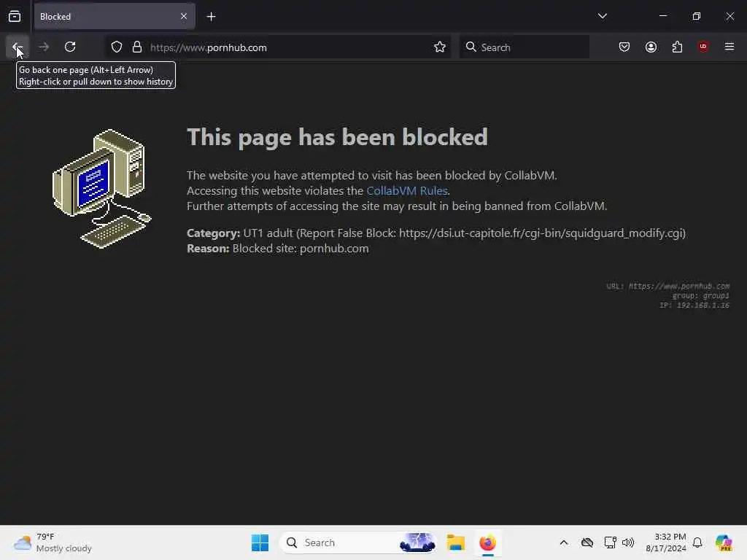747x560 pixels.
Task: Open the cloud sync tray icon
Action: [x=587, y=542]
